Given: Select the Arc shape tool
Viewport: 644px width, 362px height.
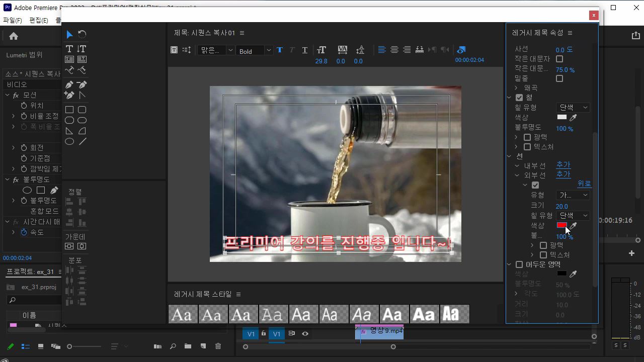Looking at the screenshot, I should pos(82,131).
